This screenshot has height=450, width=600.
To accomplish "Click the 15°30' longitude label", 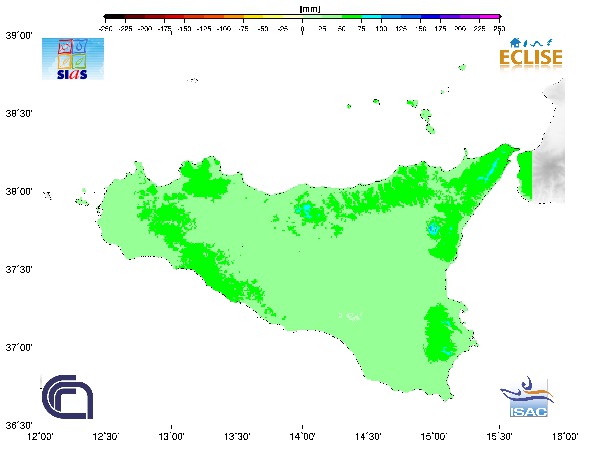I will pos(499,436).
